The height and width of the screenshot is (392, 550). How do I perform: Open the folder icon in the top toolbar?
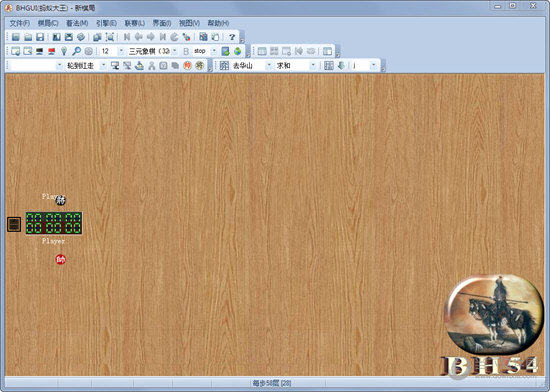(28, 37)
